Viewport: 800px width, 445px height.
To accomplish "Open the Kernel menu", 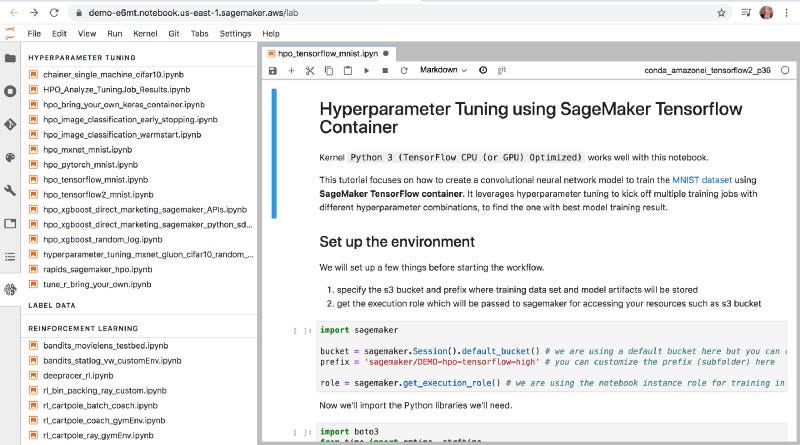I will point(145,34).
